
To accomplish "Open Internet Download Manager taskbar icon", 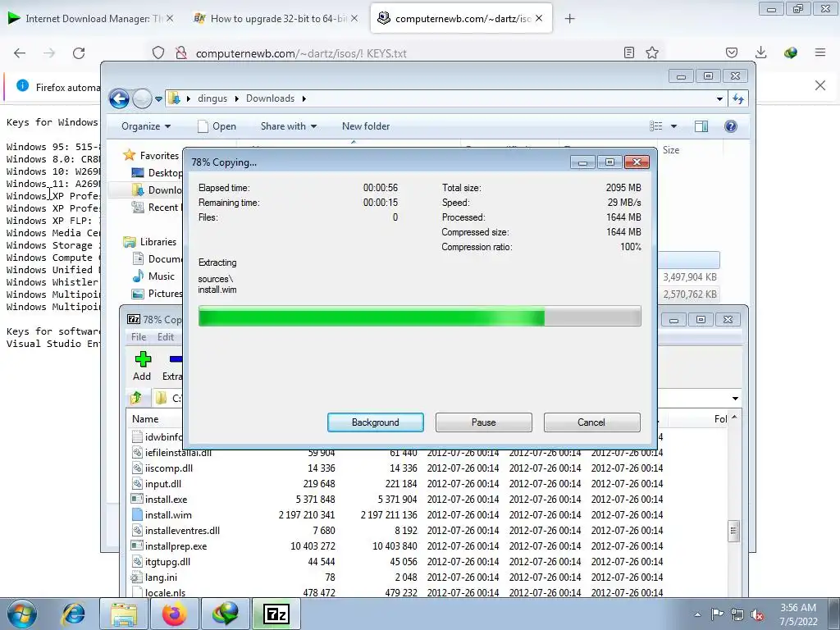I will (x=225, y=614).
